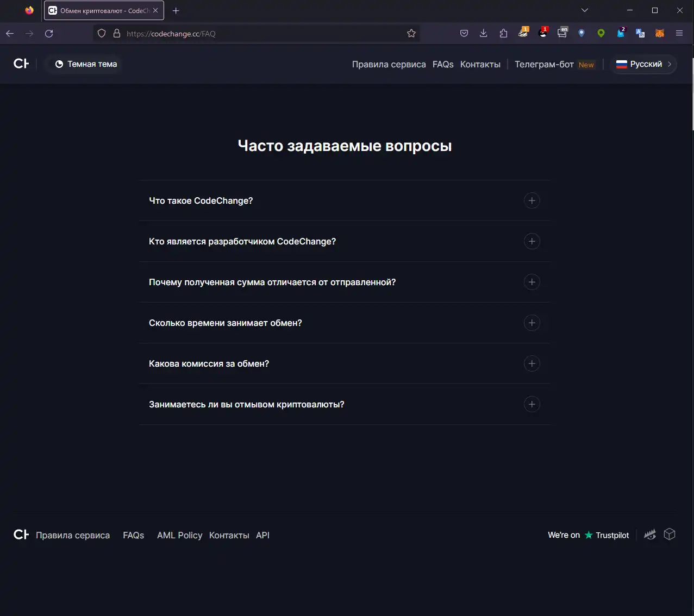Visit the We're on Trustpilot link
Image resolution: width=694 pixels, height=616 pixels.
click(589, 535)
